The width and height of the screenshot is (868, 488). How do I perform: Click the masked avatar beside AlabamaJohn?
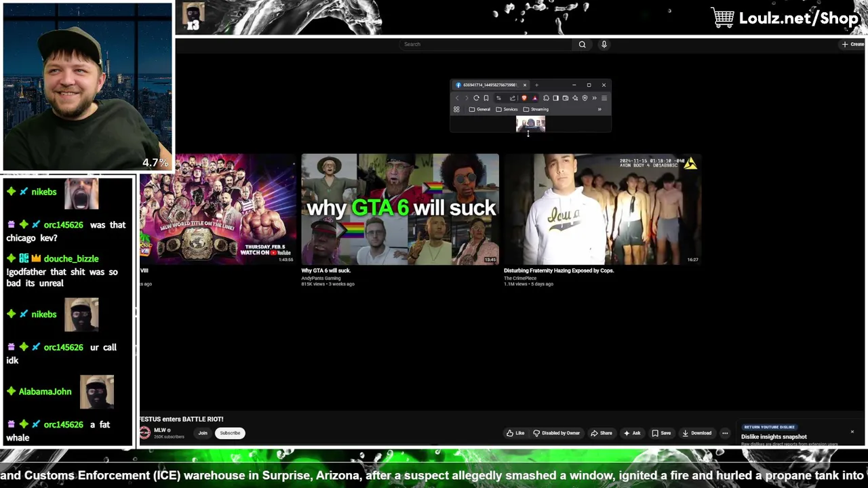(97, 392)
